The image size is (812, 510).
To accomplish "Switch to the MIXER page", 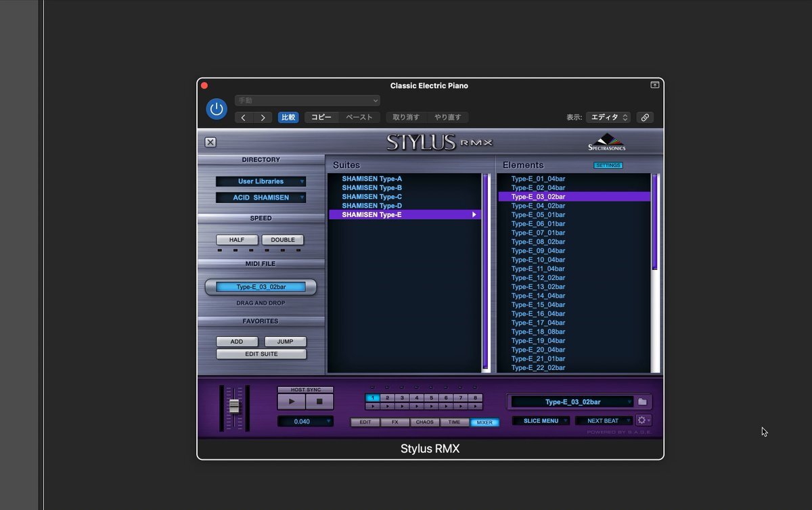I will (484, 422).
